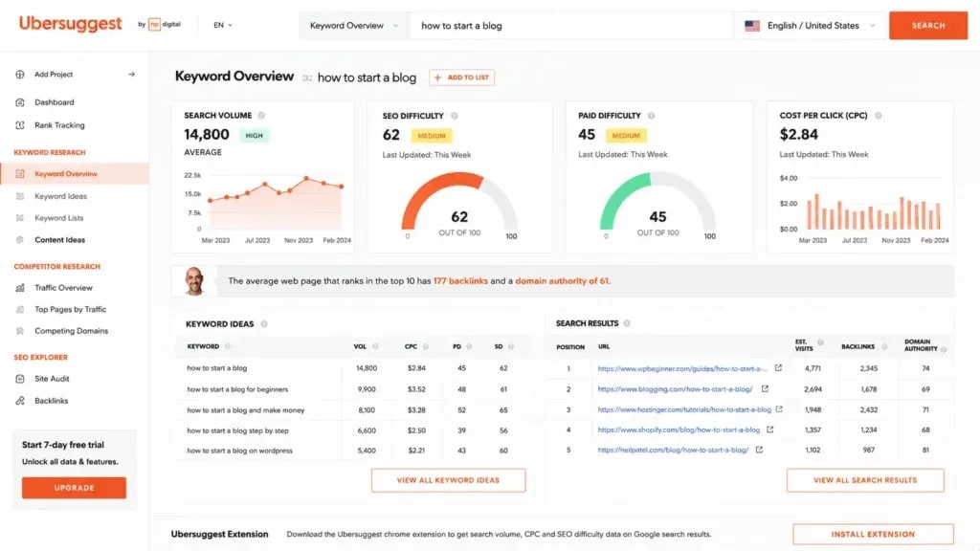Open English / United States location dropdown

tap(811, 26)
